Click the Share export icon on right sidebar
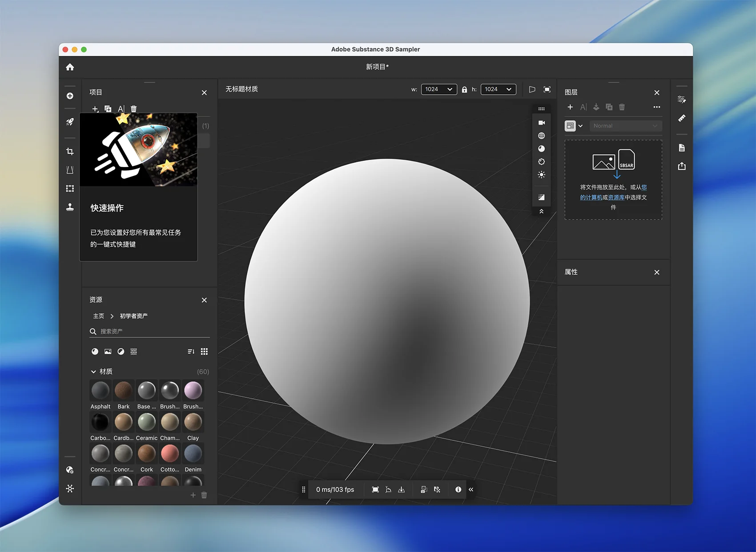 point(682,166)
